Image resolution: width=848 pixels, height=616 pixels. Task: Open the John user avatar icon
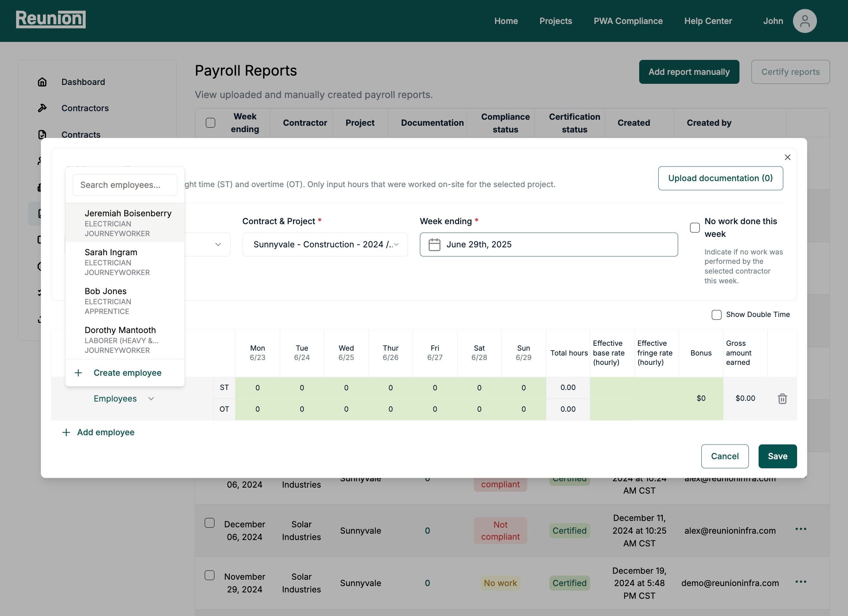tap(804, 21)
